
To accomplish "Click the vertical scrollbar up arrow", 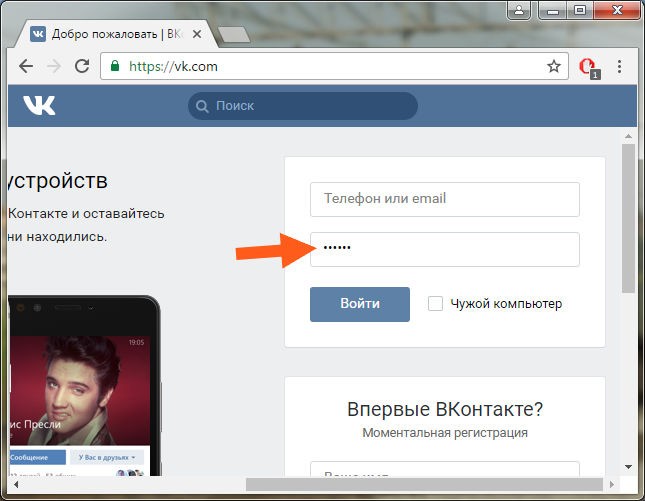I will pyautogui.click(x=628, y=136).
